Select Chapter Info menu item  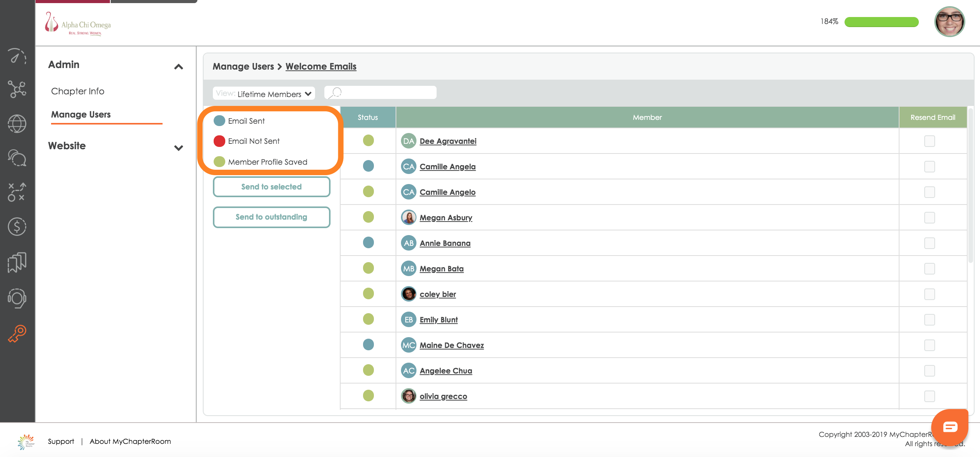click(x=78, y=91)
